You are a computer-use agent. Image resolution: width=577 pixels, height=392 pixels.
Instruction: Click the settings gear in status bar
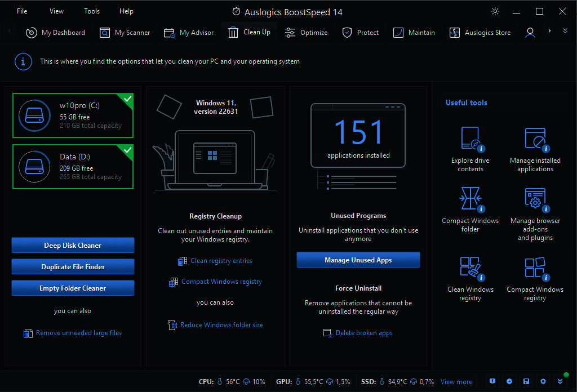543,381
